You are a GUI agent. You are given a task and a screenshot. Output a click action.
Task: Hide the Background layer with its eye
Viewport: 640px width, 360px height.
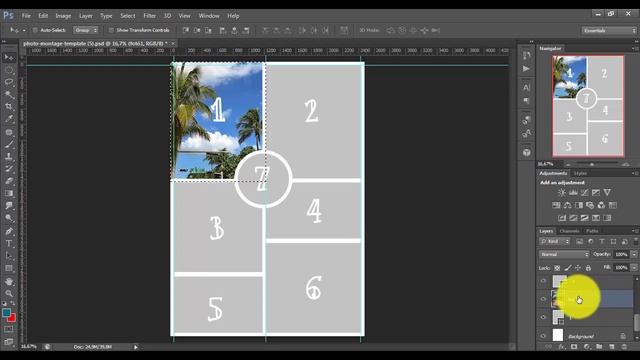coord(543,336)
